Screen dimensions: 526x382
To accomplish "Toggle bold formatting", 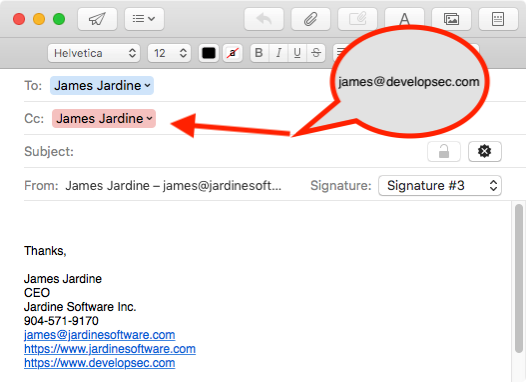I will point(259,53).
